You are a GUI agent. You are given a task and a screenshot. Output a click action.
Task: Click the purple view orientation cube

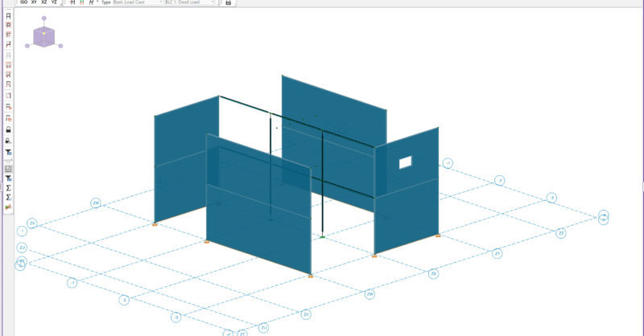coord(43,35)
